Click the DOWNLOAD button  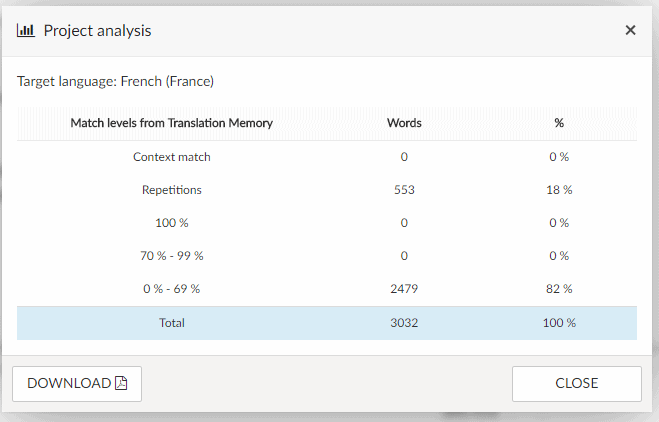77,384
